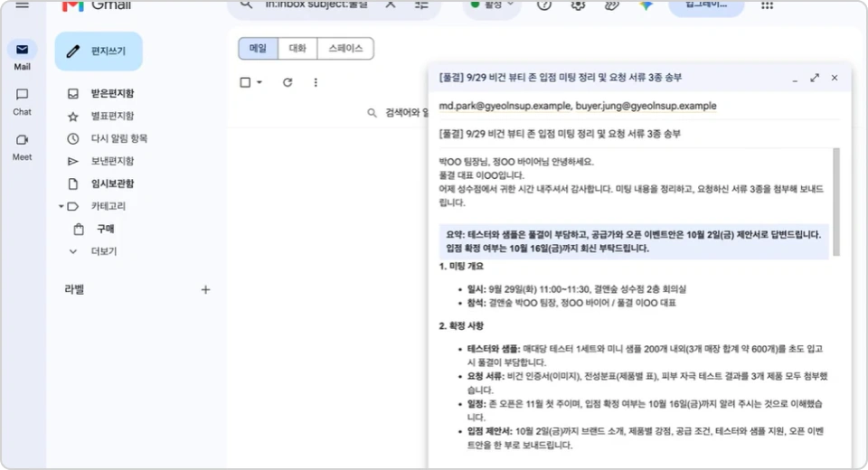Open the 보낸편지함 sent folder

(x=112, y=161)
